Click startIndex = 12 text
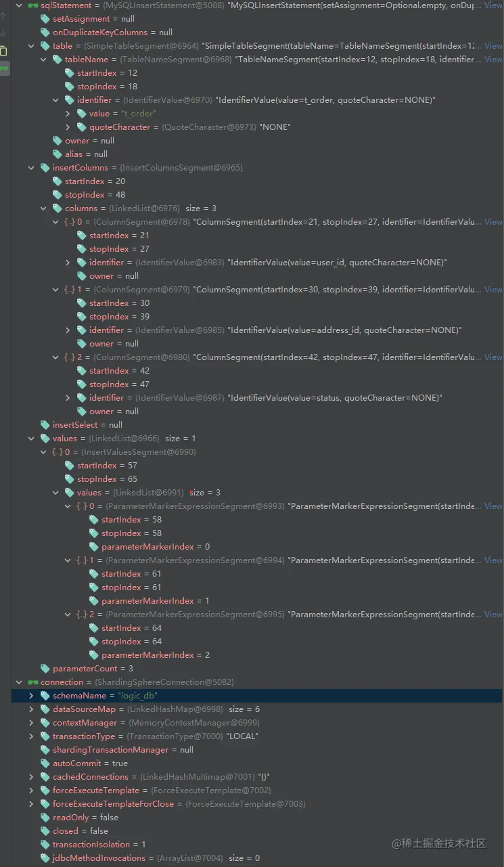The height and width of the screenshot is (867, 504). 107,73
